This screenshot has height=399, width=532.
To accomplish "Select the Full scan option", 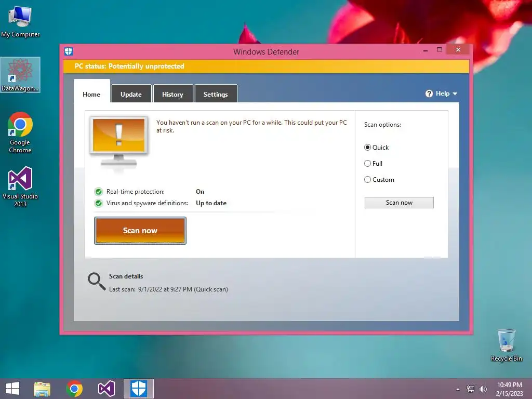I will click(x=373, y=164).
